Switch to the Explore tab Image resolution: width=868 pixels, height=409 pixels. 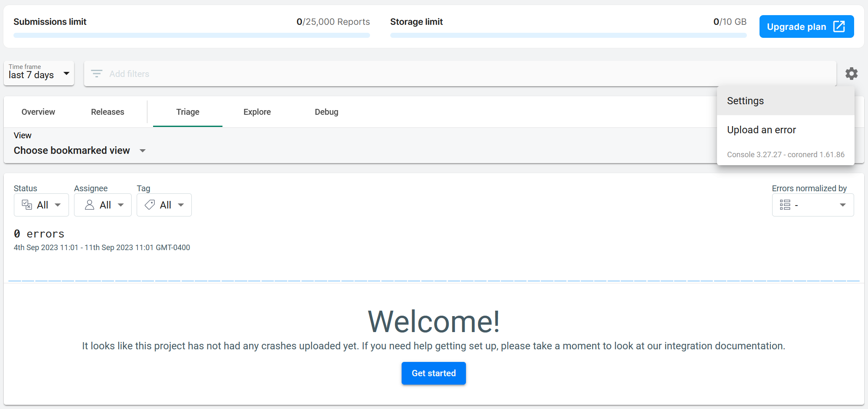257,112
